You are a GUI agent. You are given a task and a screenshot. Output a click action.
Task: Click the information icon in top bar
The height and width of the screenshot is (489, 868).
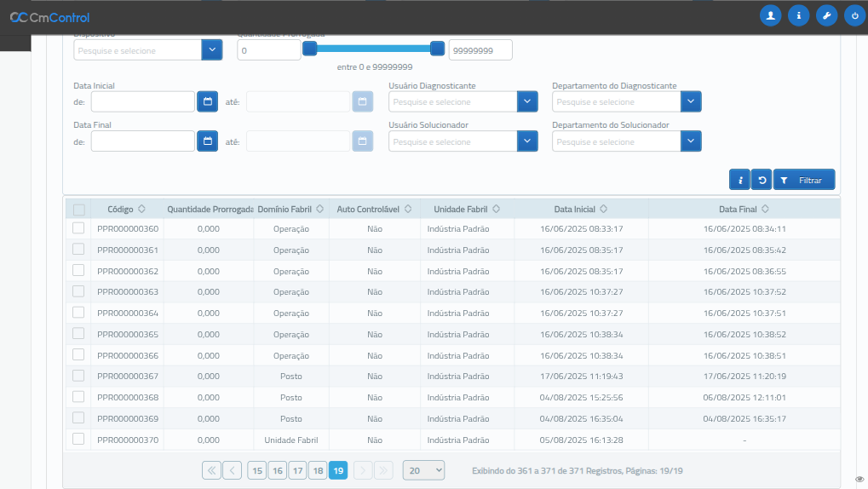pos(798,15)
